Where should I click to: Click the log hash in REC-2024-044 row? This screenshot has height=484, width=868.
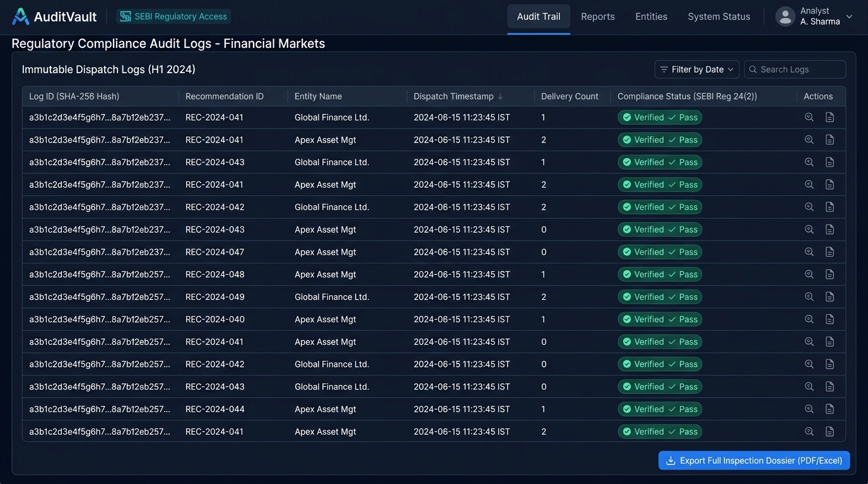100,409
